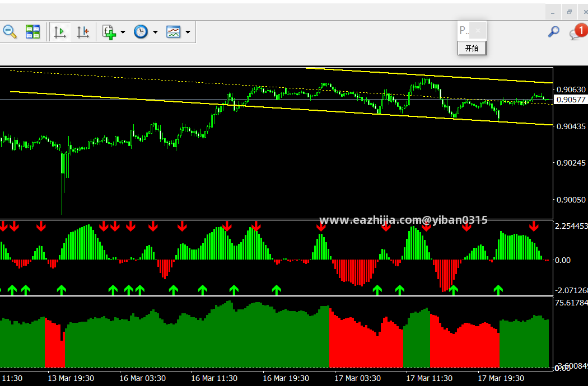Minimize the application window
This screenshot has height=386, width=588.
[x=553, y=12]
